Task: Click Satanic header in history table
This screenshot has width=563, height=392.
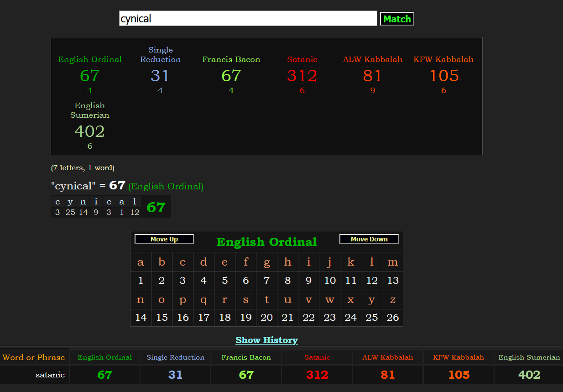Action: pyautogui.click(x=317, y=357)
